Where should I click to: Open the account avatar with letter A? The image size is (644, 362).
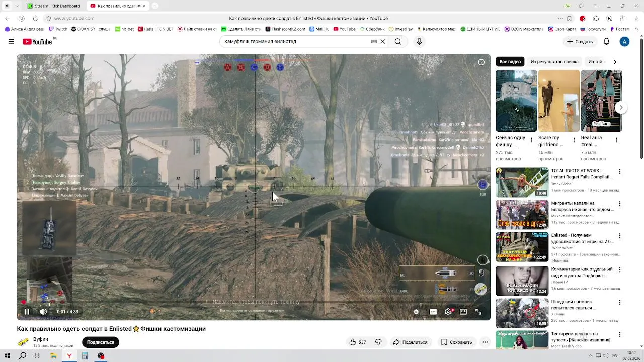[x=624, y=42]
